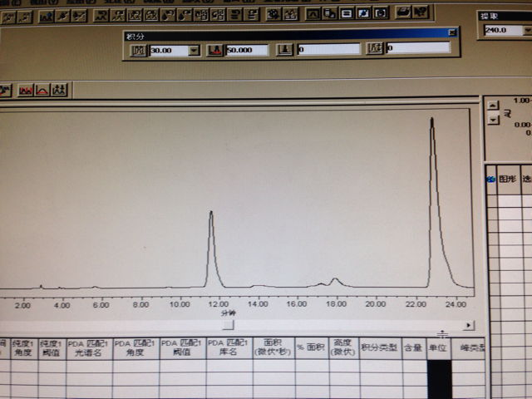532x399 pixels.
Task: Click the horizontal scrollbar thumb under chromatogram
Action: coord(229,325)
